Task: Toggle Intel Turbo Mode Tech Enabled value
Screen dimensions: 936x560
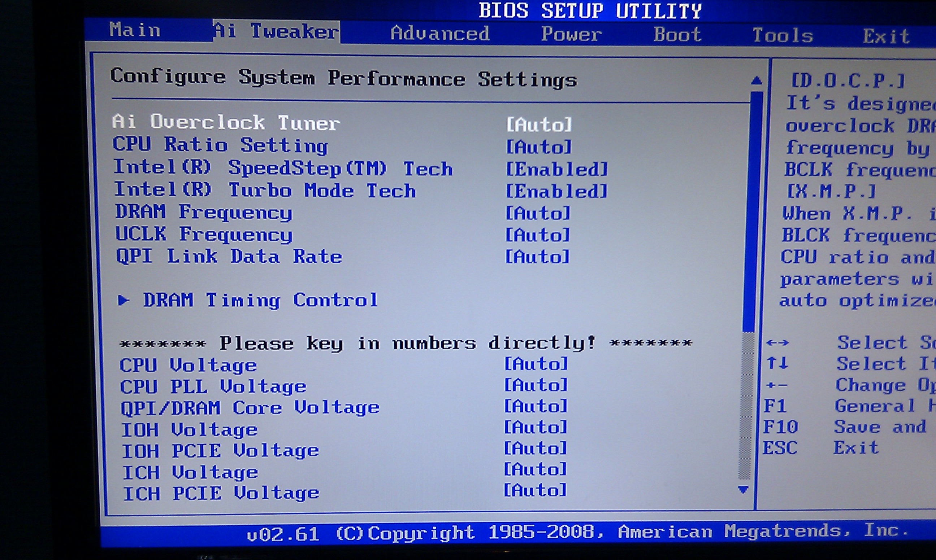Action: pyautogui.click(x=556, y=191)
